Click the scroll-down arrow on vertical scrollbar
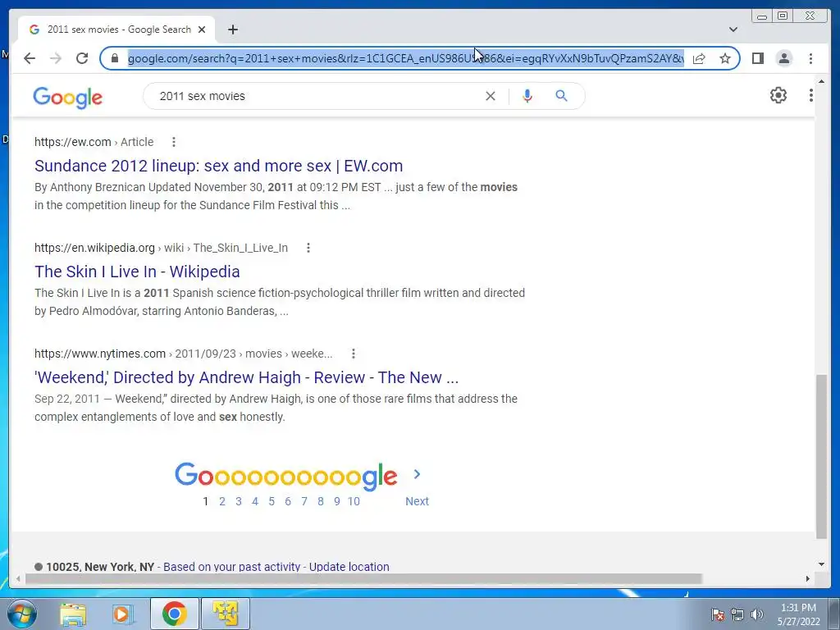 tap(821, 564)
